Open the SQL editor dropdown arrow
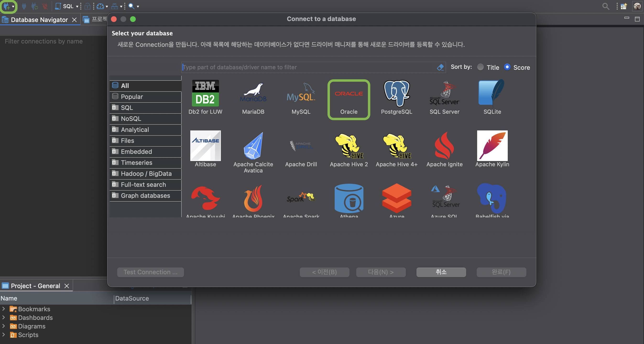Image resolution: width=644 pixels, height=344 pixels. pos(77,7)
